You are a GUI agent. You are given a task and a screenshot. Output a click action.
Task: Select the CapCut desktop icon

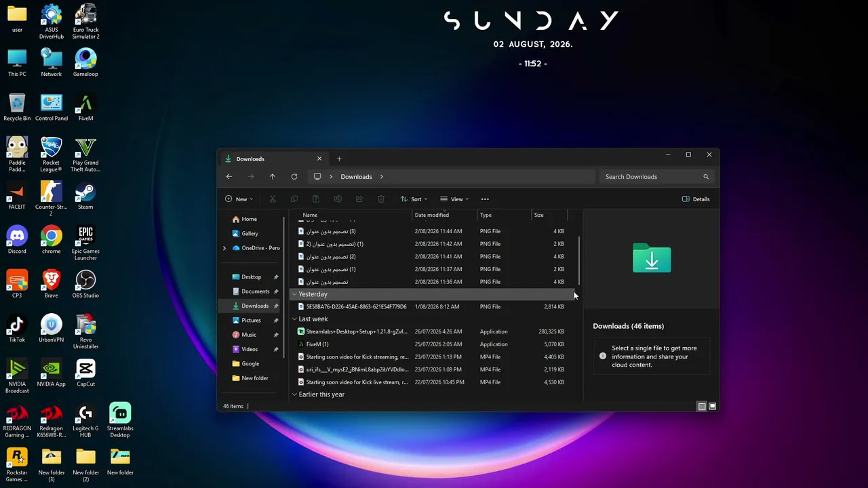[85, 373]
